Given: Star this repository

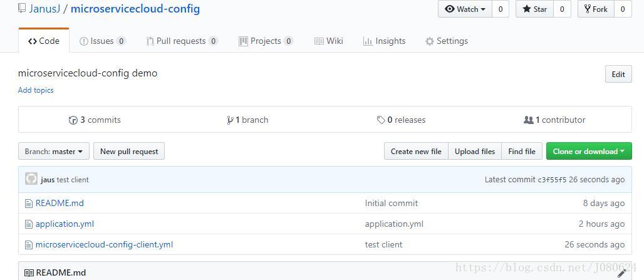Looking at the screenshot, I should [534, 9].
